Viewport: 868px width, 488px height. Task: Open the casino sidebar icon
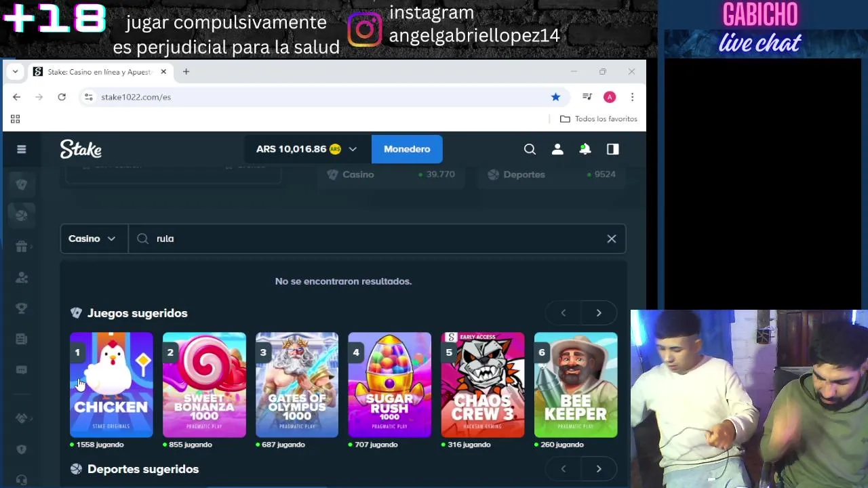[22, 184]
